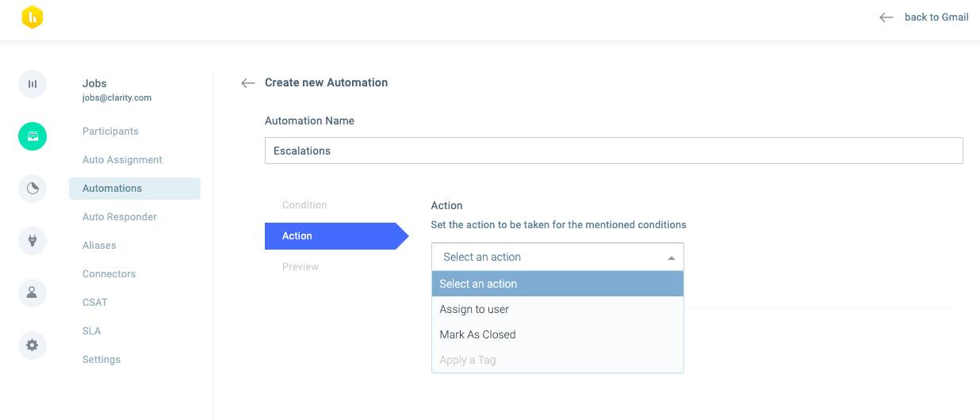Go to the Preview step

[x=301, y=267]
